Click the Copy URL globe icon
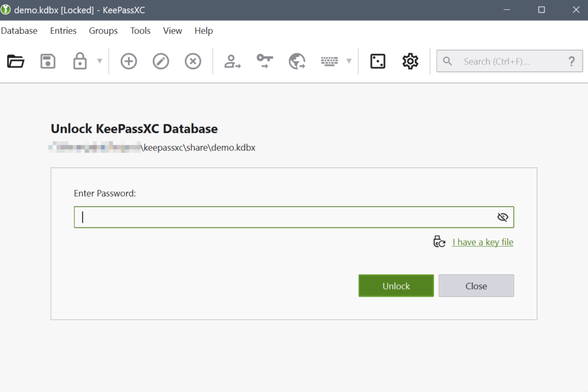This screenshot has height=392, width=588. coord(297,61)
